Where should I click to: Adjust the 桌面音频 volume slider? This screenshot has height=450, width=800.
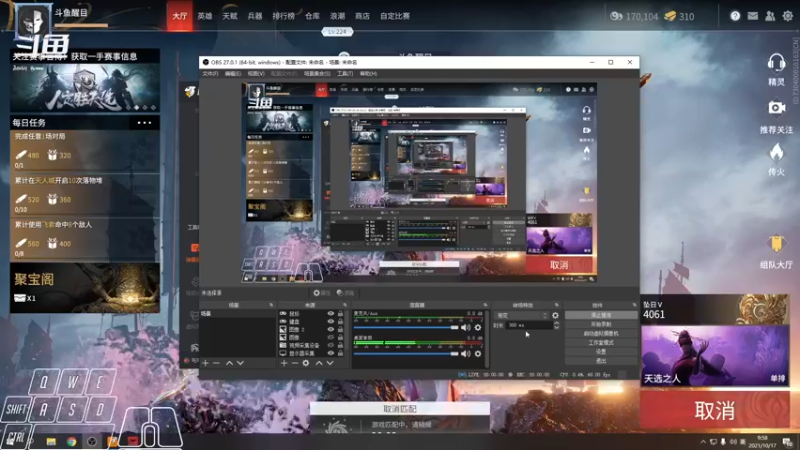(x=406, y=353)
